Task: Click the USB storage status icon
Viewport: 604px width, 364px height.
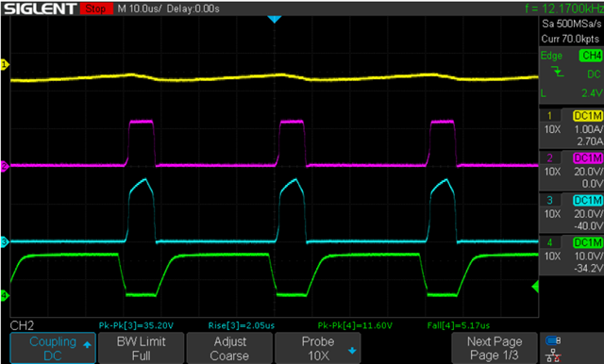Action: click(553, 340)
